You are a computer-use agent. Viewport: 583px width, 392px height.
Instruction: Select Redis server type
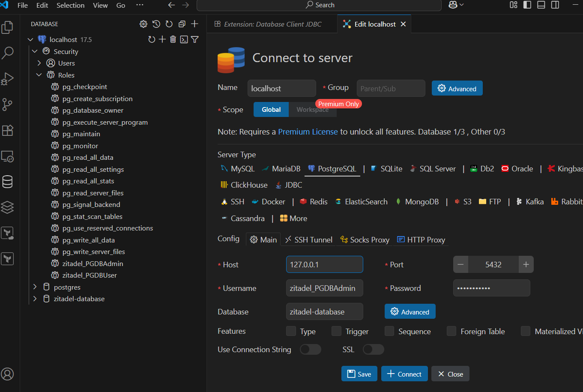(x=314, y=202)
